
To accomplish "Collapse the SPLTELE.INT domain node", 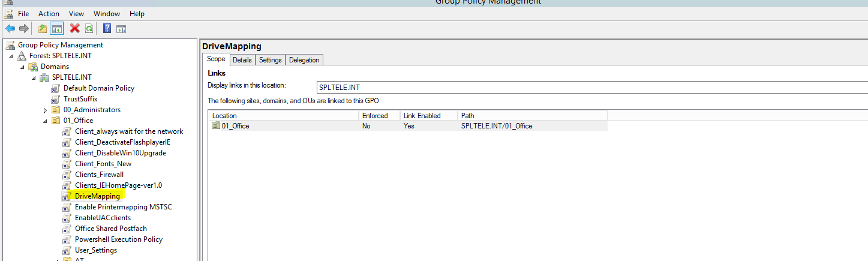I will point(34,77).
